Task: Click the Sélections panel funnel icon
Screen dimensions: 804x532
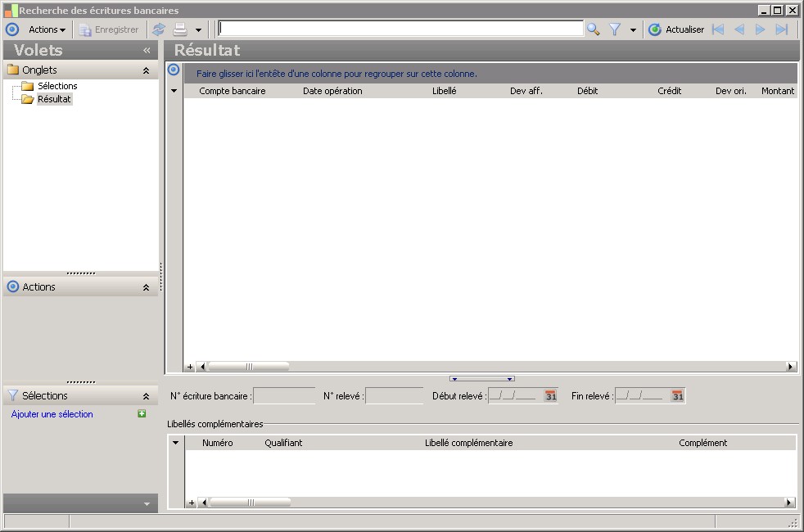Action: (x=13, y=395)
